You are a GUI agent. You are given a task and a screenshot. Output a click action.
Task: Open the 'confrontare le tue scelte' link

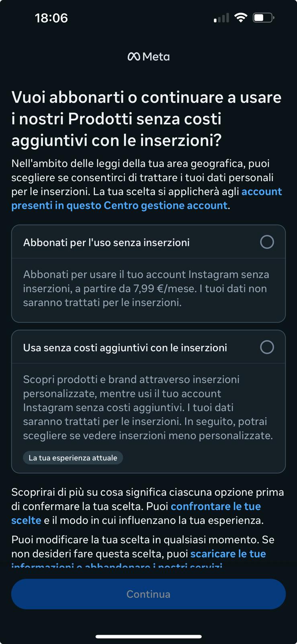(136, 513)
